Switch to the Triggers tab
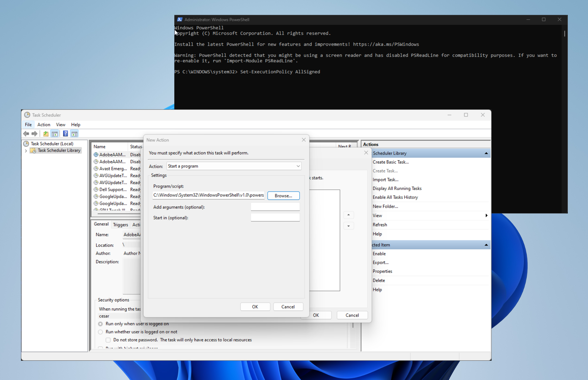588x380 pixels. pos(120,225)
